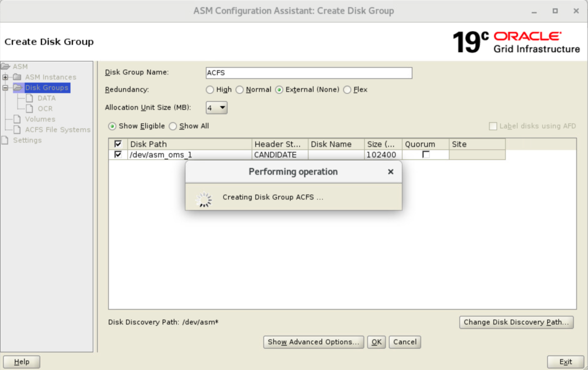This screenshot has height=370, width=588.
Task: Click the OCR disk group document icon
Action: 29,108
